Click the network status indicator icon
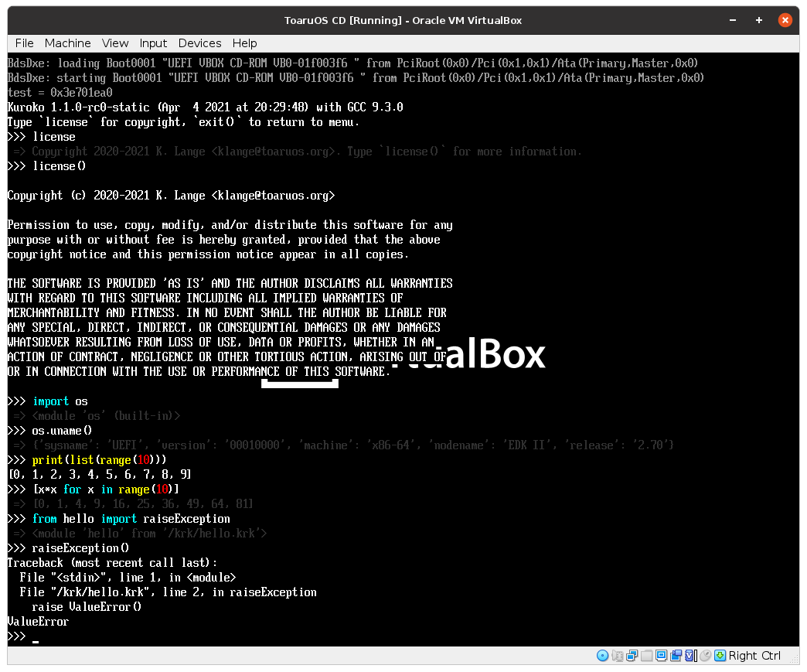This screenshot has height=672, width=807. [x=632, y=656]
